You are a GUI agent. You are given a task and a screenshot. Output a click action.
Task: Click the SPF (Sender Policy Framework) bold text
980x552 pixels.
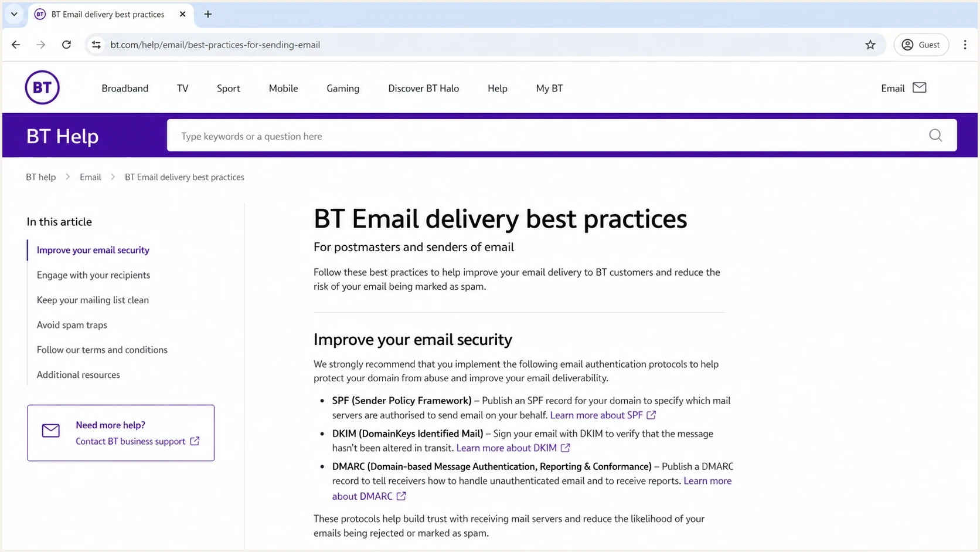pos(401,401)
